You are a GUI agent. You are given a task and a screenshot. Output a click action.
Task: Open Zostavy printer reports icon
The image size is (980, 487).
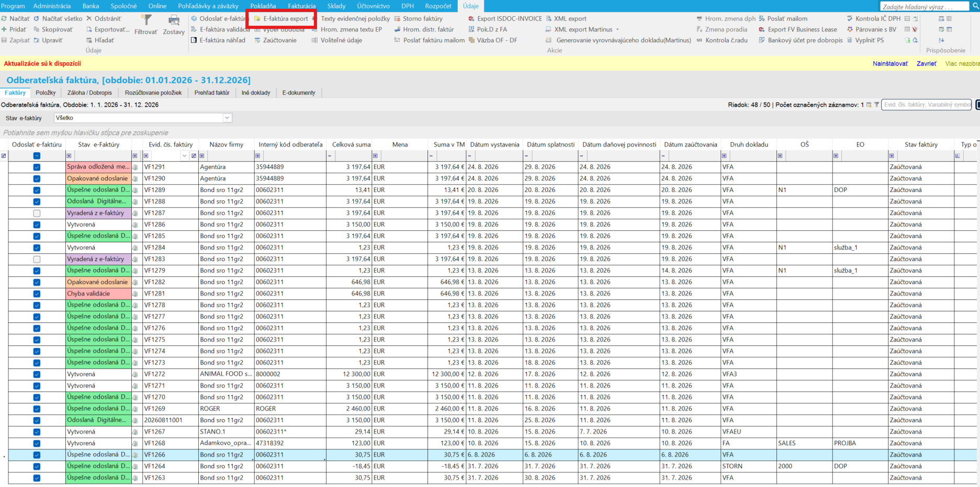174,21
